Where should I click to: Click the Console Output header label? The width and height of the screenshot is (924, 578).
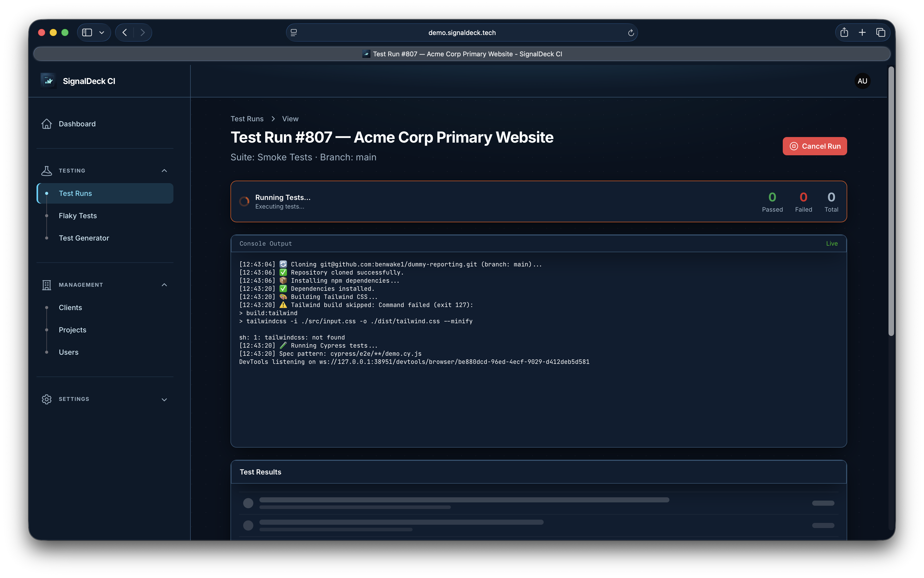click(265, 244)
